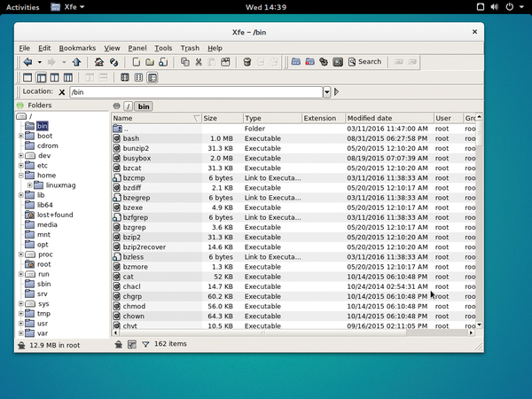Expand the linuxmag folder in tree

point(30,185)
